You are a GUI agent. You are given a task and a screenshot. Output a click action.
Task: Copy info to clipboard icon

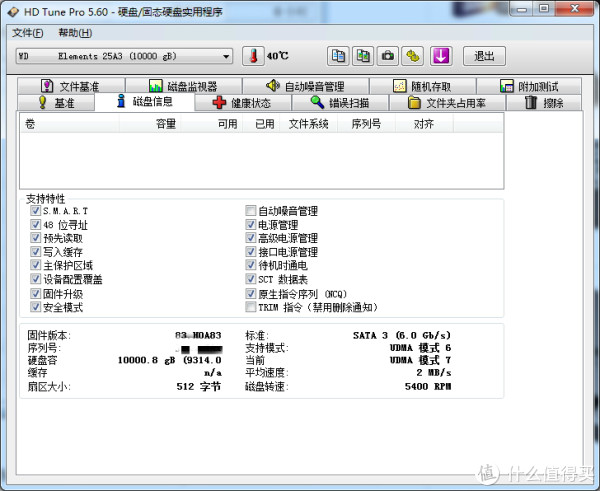click(x=338, y=56)
